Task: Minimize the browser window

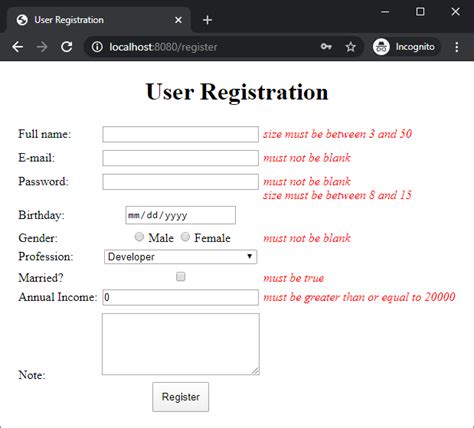Action: tap(385, 12)
